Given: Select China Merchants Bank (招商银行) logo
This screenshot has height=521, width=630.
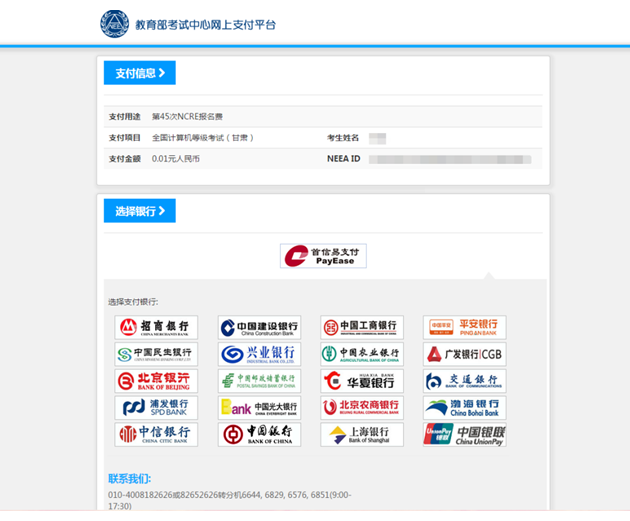Looking at the screenshot, I should (x=156, y=328).
